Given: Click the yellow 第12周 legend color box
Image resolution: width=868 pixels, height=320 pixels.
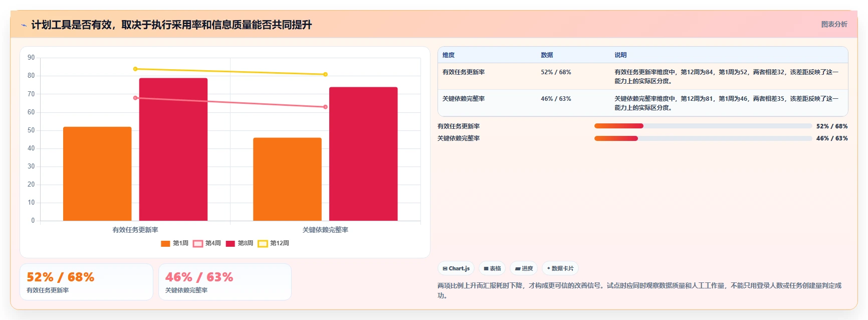Looking at the screenshot, I should coord(263,244).
